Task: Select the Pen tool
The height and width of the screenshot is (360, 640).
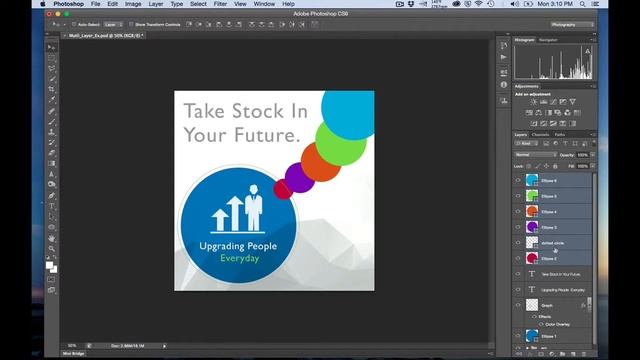Action: (51, 196)
